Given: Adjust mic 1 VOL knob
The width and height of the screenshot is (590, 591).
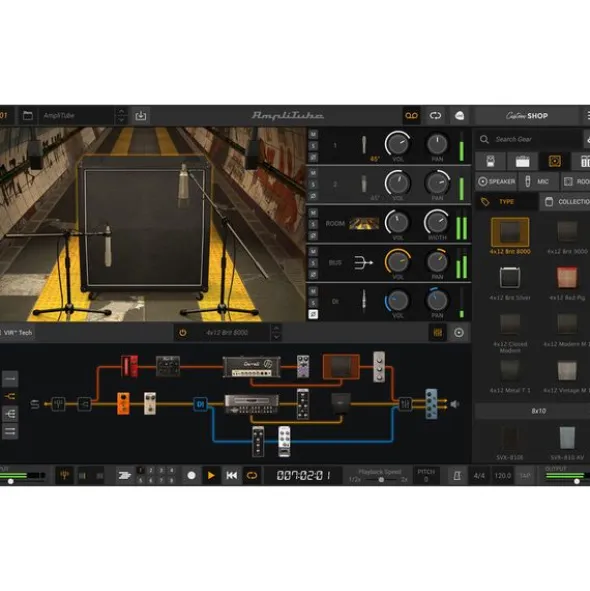Looking at the screenshot, I should (x=397, y=144).
